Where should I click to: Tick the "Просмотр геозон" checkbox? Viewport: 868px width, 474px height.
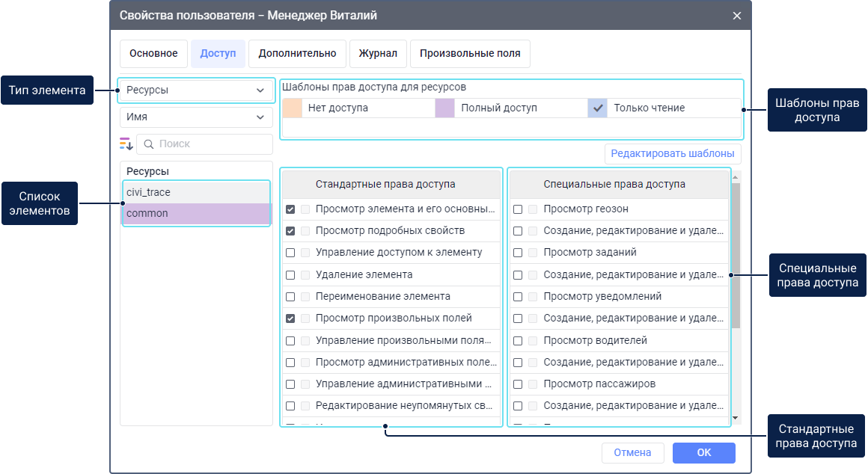(x=518, y=209)
